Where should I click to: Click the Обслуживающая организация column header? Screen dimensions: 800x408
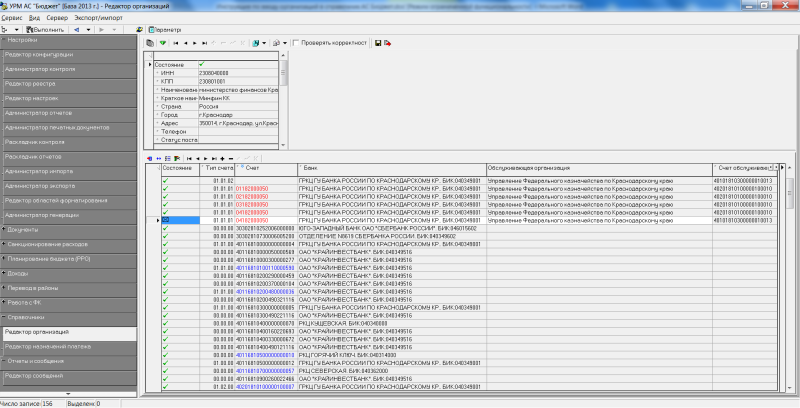coord(599,168)
